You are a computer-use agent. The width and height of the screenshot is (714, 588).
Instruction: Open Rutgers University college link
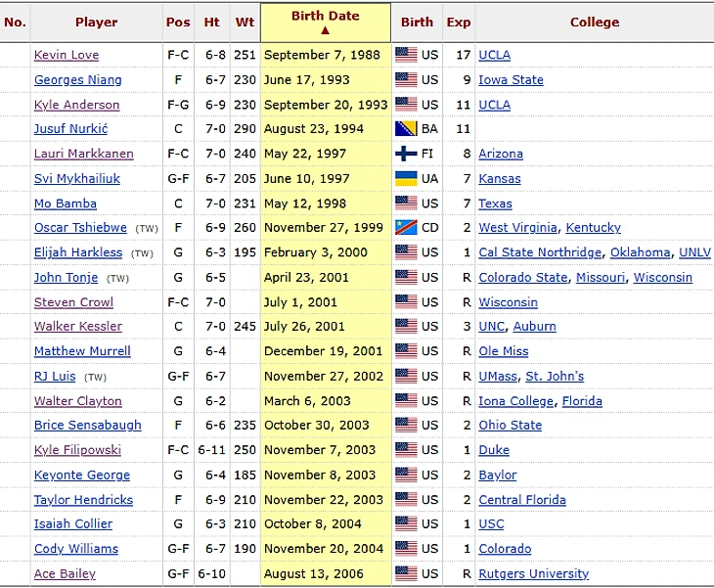pyautogui.click(x=534, y=574)
